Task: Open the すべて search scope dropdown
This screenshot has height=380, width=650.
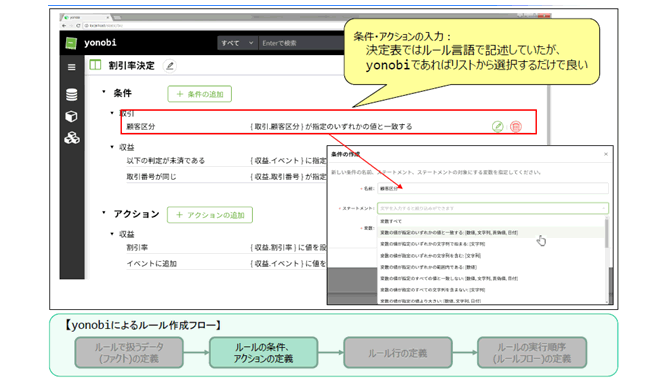Action: pyautogui.click(x=237, y=43)
